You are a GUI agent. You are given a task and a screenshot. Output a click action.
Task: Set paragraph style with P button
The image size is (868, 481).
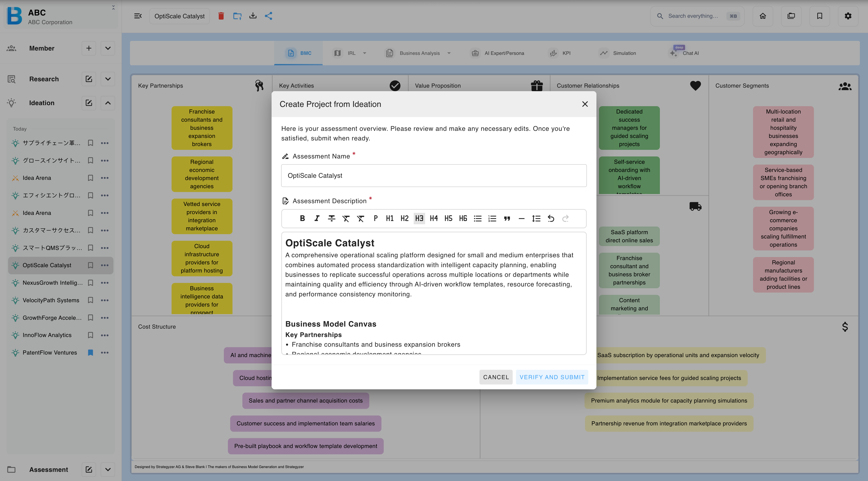375,218
